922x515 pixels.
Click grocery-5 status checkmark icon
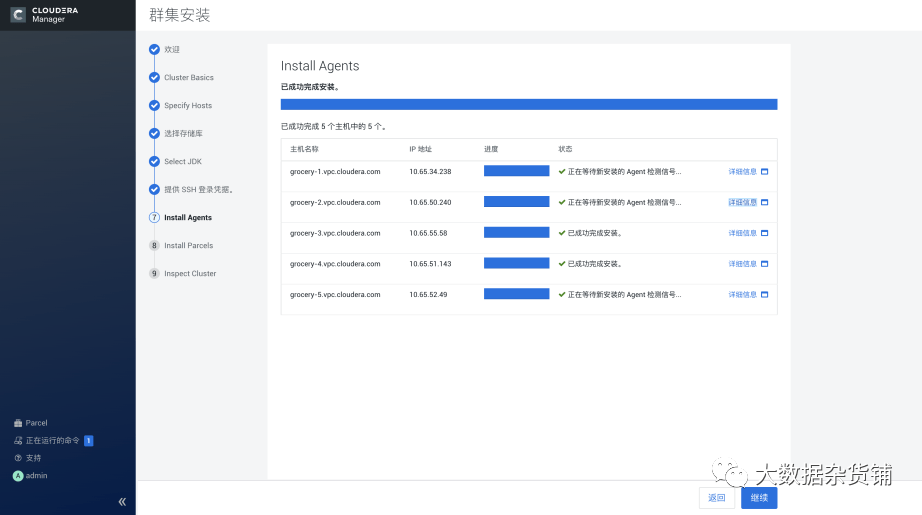click(562, 295)
